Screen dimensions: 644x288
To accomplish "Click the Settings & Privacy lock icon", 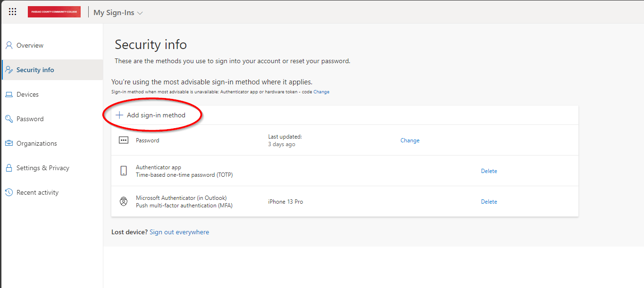I will pyautogui.click(x=9, y=168).
